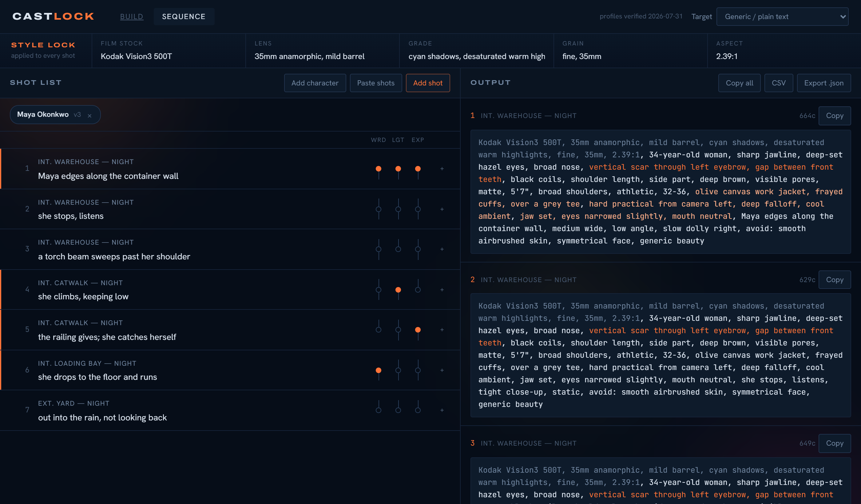861x504 pixels.
Task: Click plus icon on torch beam shot 3
Action: click(442, 249)
